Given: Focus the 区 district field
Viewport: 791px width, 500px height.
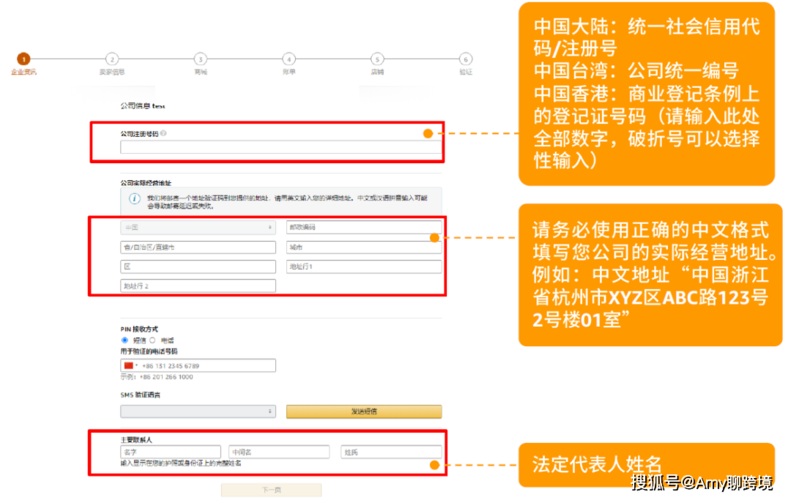Looking at the screenshot, I should tap(198, 266).
